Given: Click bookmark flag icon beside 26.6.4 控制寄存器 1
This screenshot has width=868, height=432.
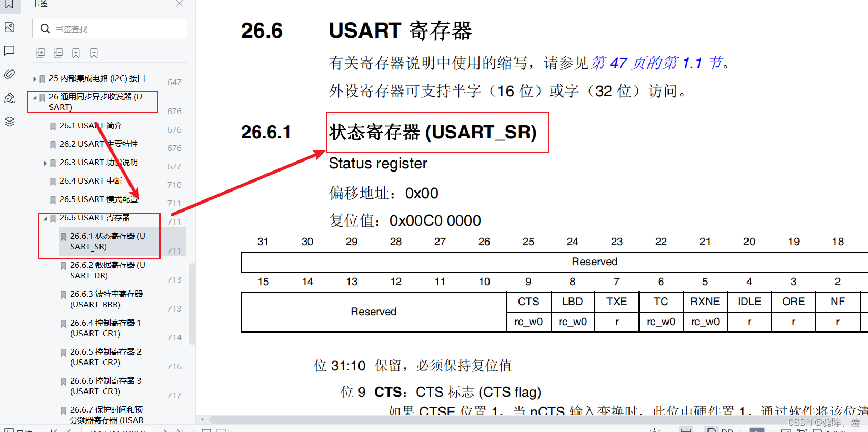Looking at the screenshot, I should (x=63, y=324).
